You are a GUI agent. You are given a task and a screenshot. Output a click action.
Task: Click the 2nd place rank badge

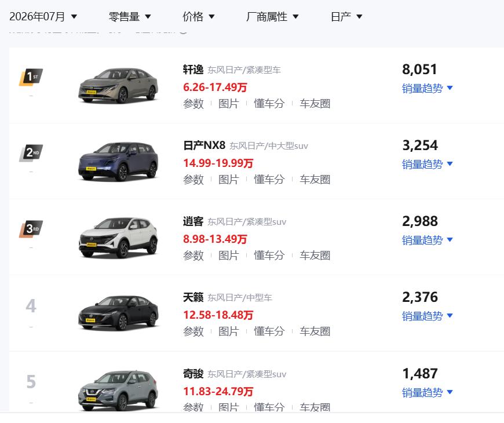[31, 153]
